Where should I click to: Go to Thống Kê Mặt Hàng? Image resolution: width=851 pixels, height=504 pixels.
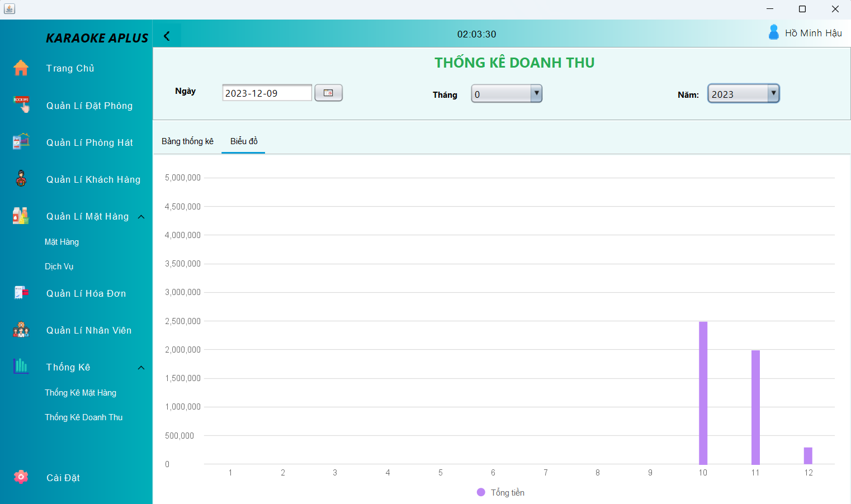pyautogui.click(x=81, y=393)
